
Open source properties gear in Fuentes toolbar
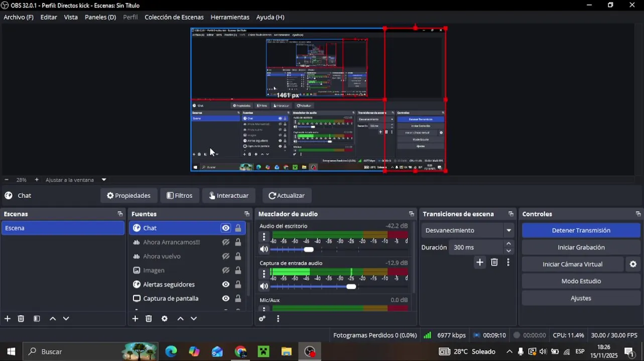click(164, 318)
